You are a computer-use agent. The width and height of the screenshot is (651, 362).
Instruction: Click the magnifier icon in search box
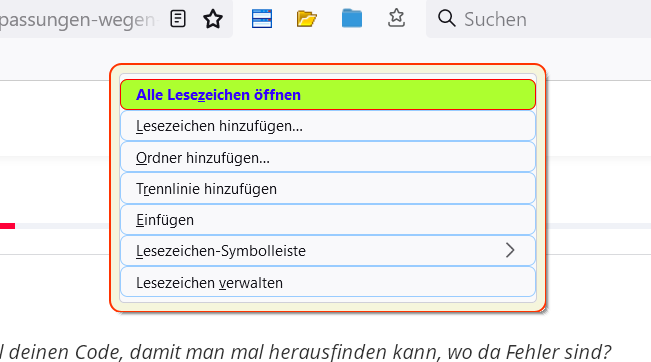(447, 19)
